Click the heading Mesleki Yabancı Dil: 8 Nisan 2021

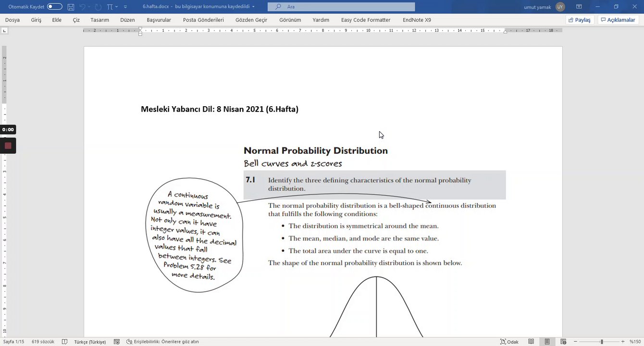pos(220,109)
